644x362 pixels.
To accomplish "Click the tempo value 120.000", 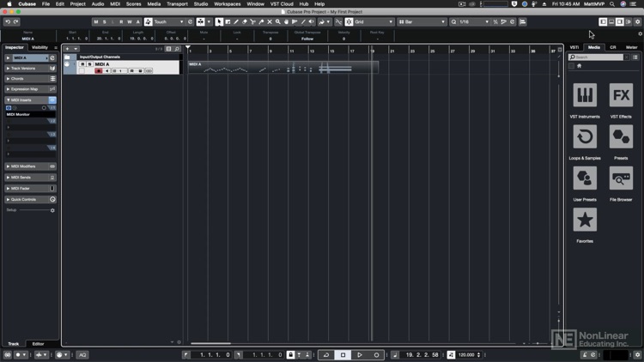I will pos(466,354).
